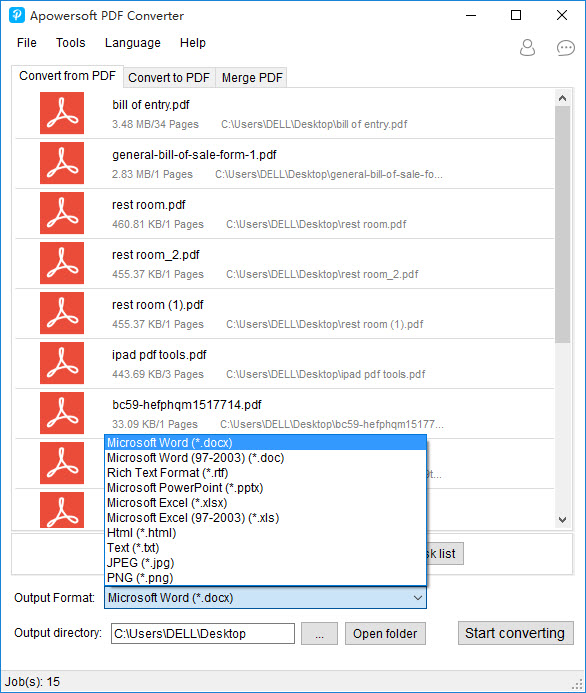Click PDF icon for rest room.pdf
586x693 pixels.
click(x=62, y=213)
